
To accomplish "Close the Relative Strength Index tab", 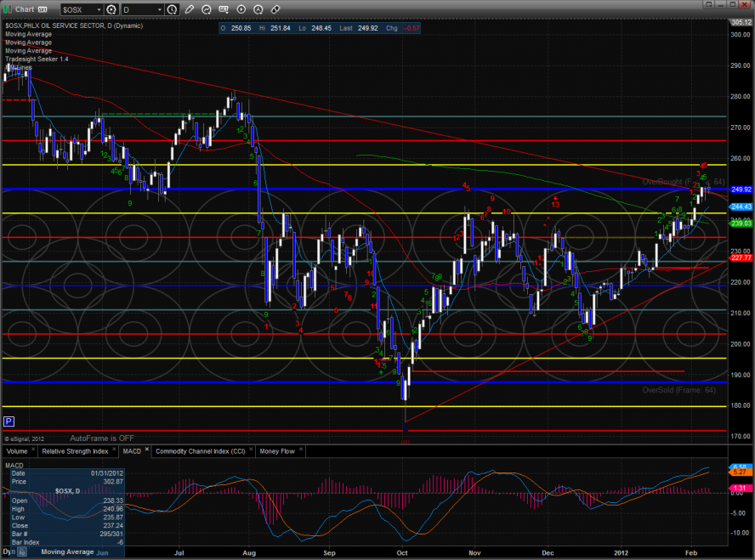I will coord(114,450).
